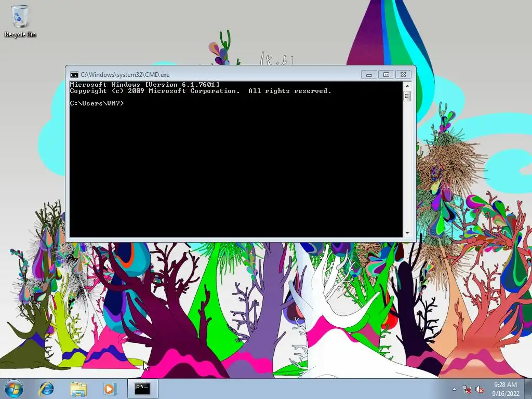The width and height of the screenshot is (532, 399).
Task: Close the CMD.exe window
Action: [x=403, y=75]
